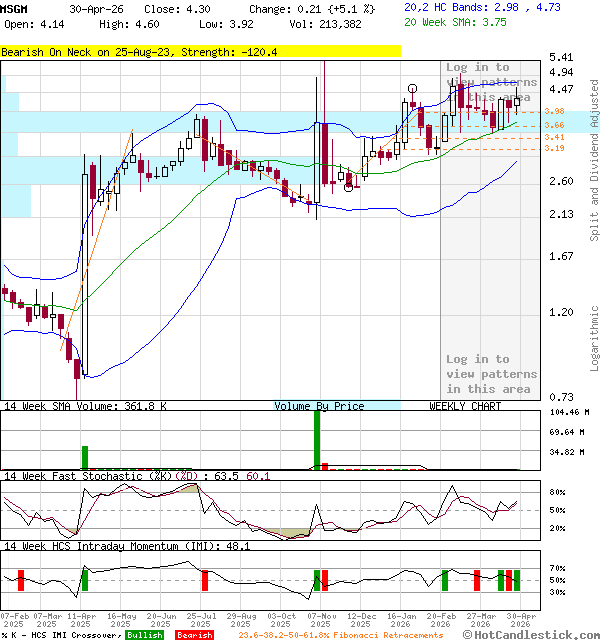The width and height of the screenshot is (600, 640).
Task: Click the green Bullish legend box
Action: 145,635
